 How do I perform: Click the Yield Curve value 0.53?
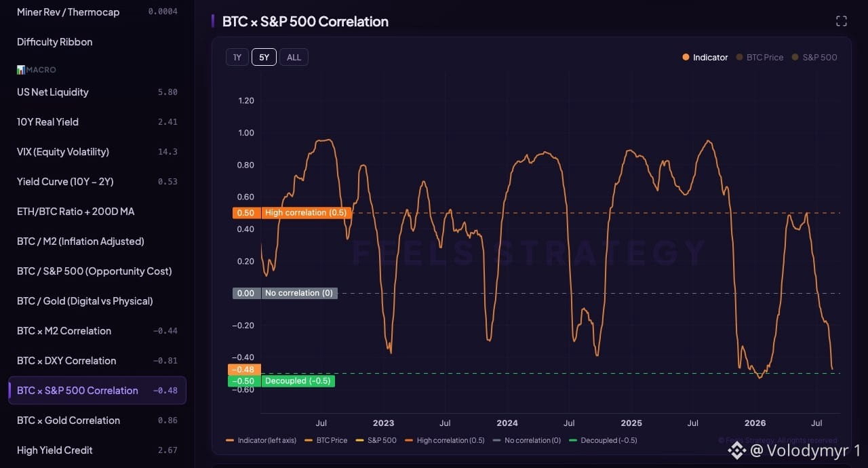tap(167, 182)
